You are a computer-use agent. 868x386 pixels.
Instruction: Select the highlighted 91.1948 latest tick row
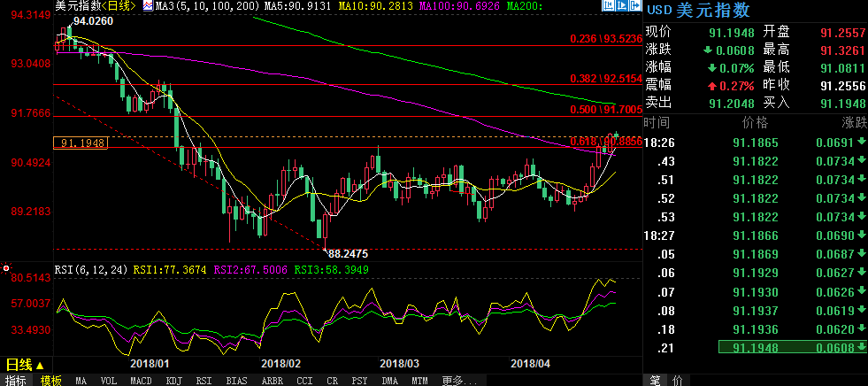[x=792, y=348]
